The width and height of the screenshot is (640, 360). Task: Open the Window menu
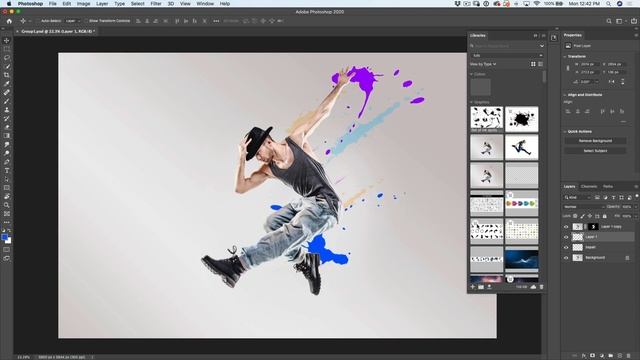coord(205,3)
